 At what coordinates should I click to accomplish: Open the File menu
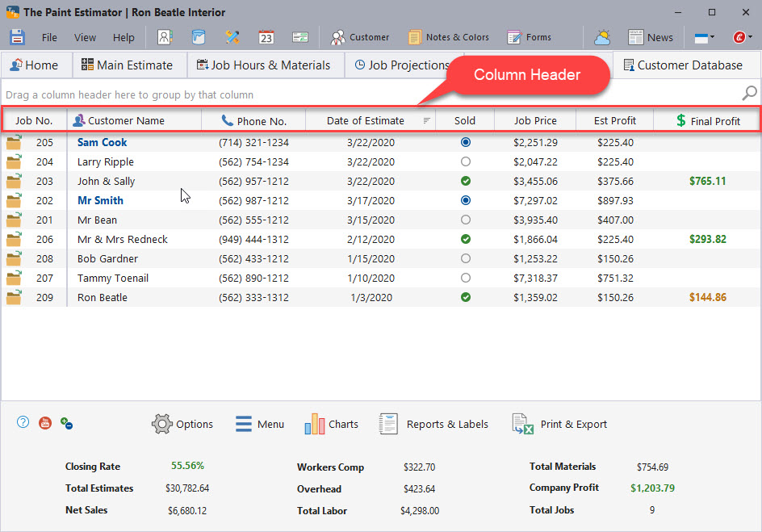click(49, 36)
